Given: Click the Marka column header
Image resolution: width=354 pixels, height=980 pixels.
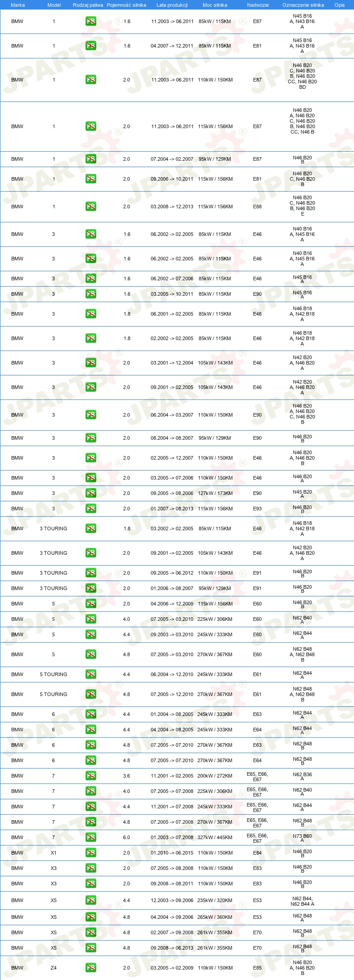Looking at the screenshot, I should tap(18, 5).
